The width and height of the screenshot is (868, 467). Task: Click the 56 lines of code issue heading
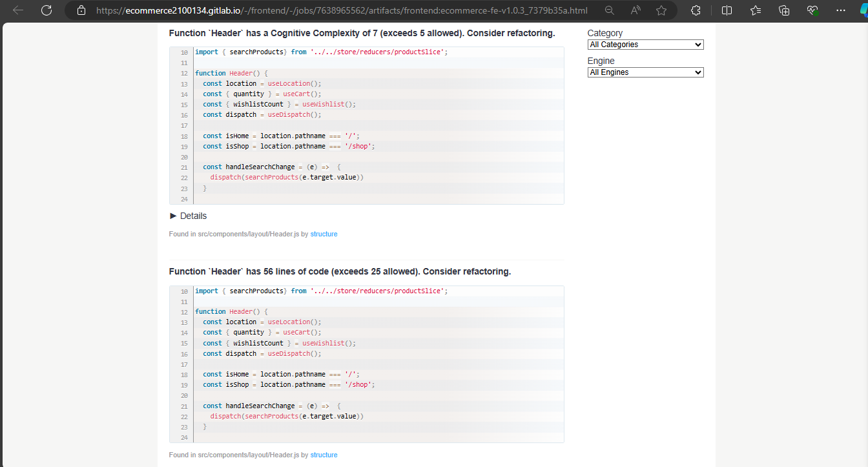[340, 271]
